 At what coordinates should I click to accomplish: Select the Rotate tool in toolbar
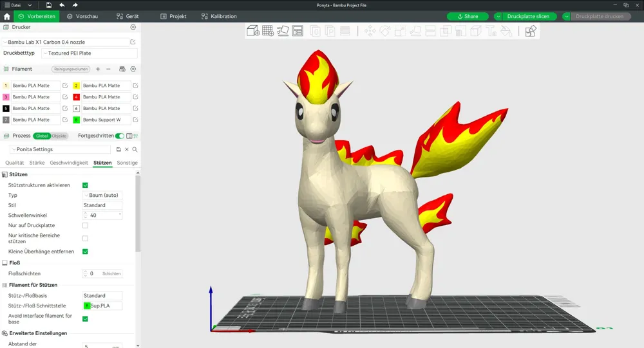(385, 31)
